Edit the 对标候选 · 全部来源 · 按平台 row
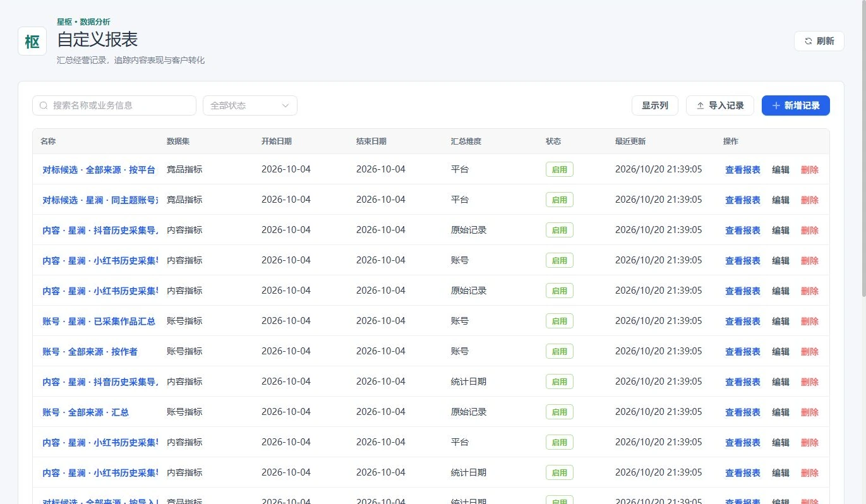 781,170
